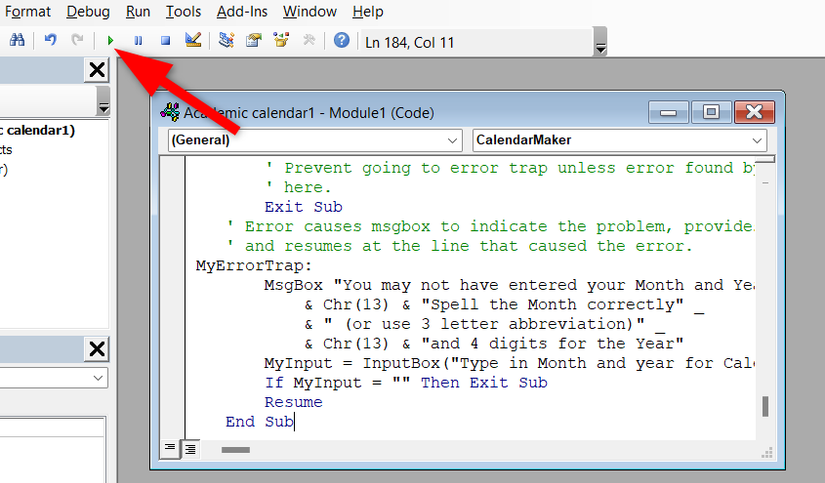
Task: Pause execution with the Break button
Action: point(138,40)
